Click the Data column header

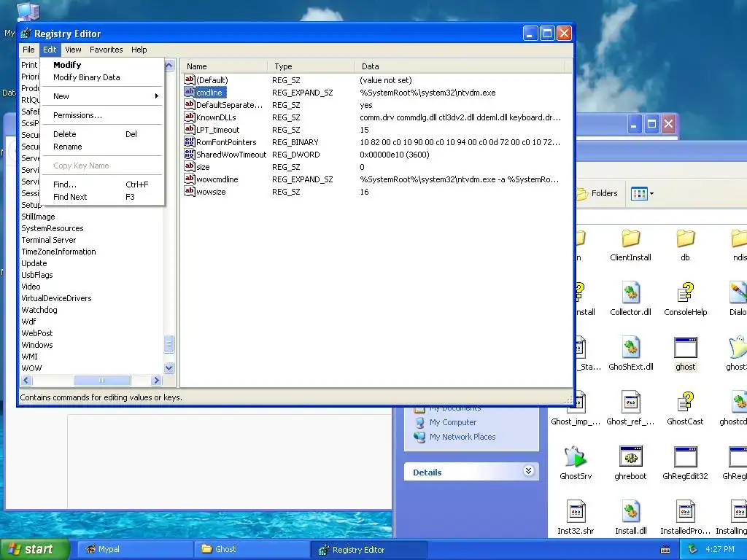[460, 66]
